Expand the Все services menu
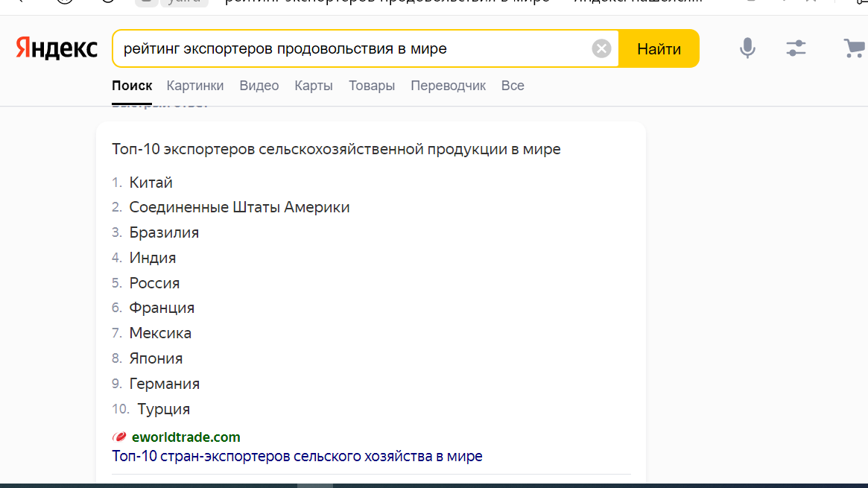The image size is (868, 488). point(513,86)
